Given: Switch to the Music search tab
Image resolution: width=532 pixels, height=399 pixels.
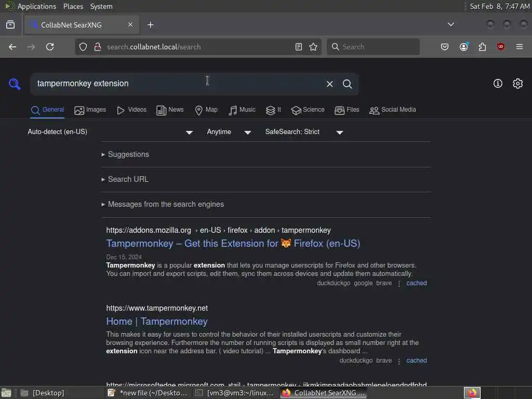Looking at the screenshot, I should click(242, 110).
